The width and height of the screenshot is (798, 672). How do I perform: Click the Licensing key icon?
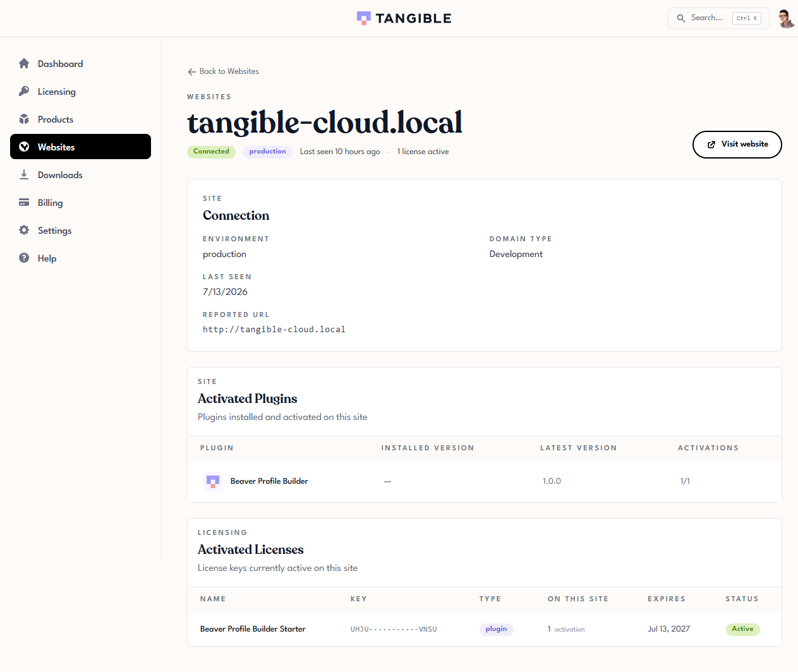[x=24, y=91]
